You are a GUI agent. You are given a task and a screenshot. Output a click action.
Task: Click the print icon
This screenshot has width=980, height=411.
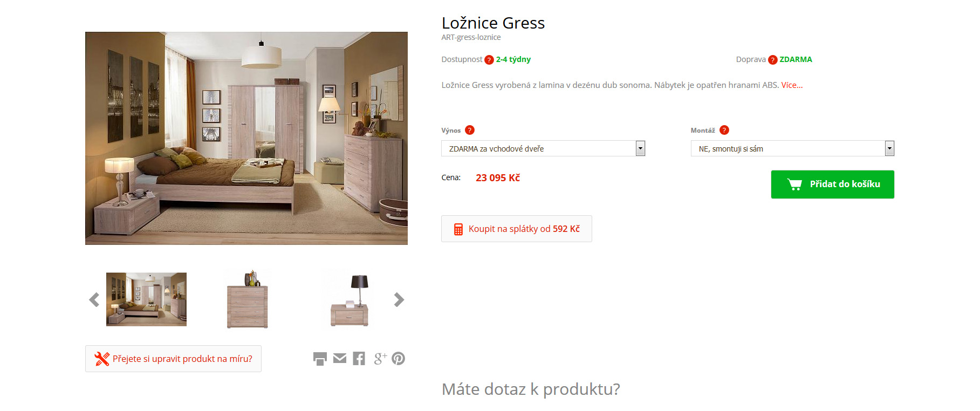click(x=320, y=359)
